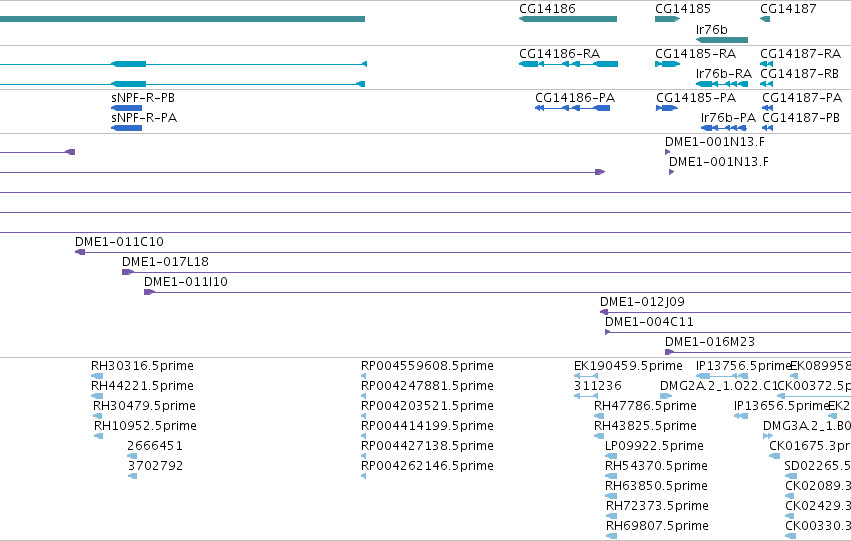Select the sNPF-R-PA protein bar

pos(126,128)
